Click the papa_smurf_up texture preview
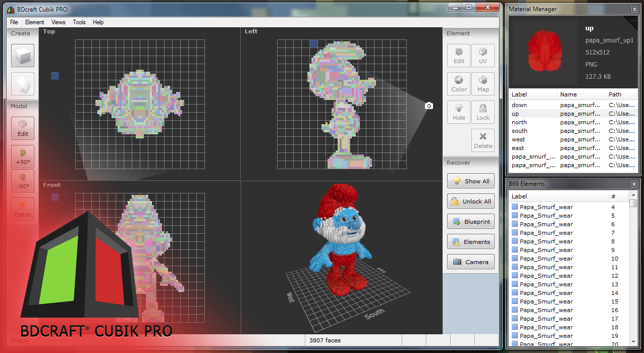The image size is (644, 353). point(545,53)
